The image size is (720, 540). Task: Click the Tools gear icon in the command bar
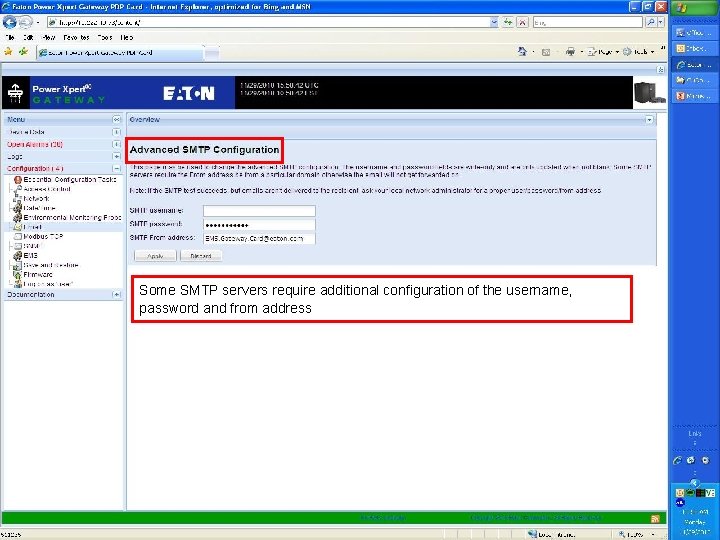627,52
